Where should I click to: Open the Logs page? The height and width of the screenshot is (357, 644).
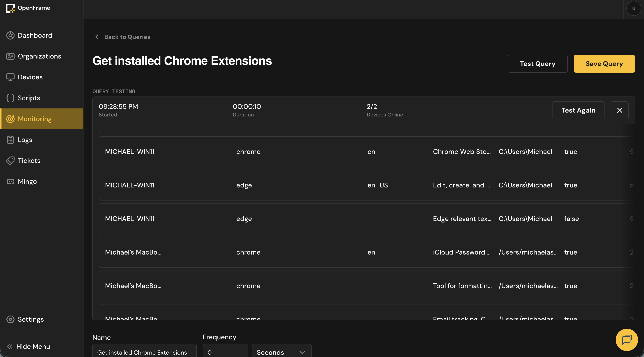(x=42, y=140)
